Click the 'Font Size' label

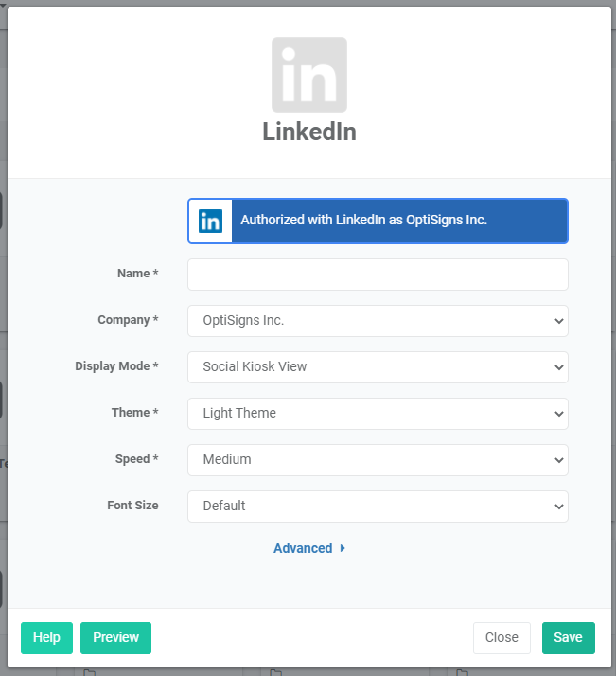(x=132, y=506)
